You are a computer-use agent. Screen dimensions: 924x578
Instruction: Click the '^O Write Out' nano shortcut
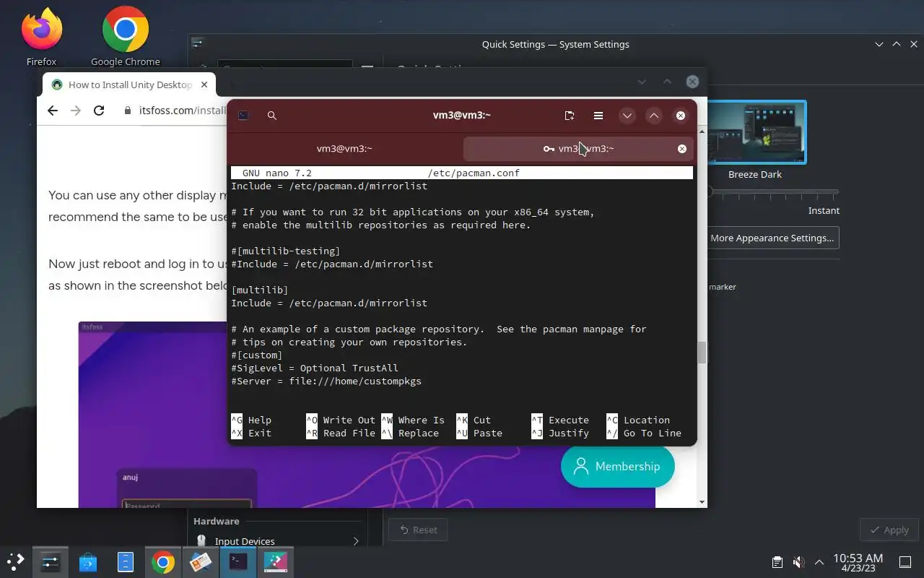(341, 420)
